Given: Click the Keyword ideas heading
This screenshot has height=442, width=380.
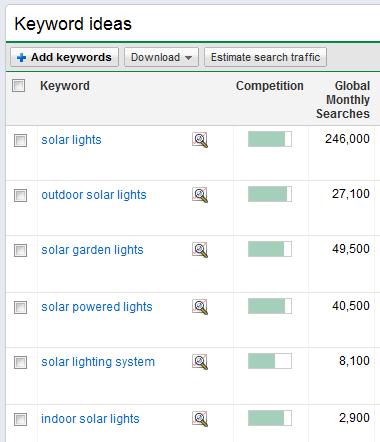Looking at the screenshot, I should pos(73,24).
